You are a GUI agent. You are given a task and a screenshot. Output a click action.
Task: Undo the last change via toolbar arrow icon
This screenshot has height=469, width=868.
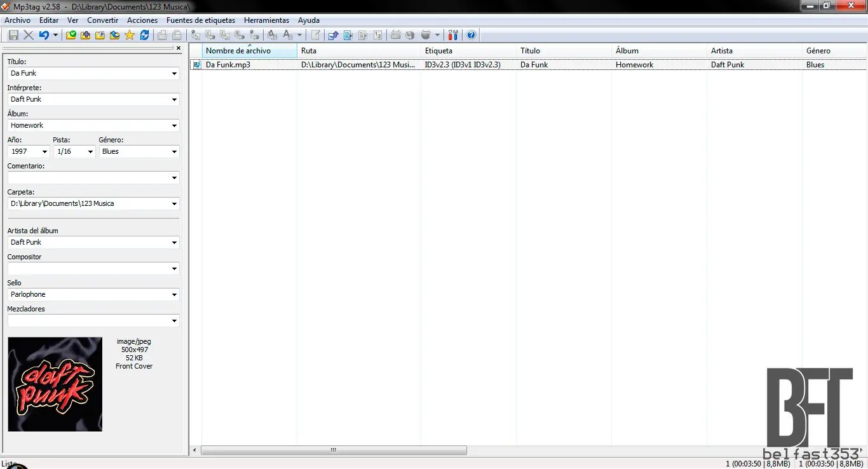[x=43, y=35]
